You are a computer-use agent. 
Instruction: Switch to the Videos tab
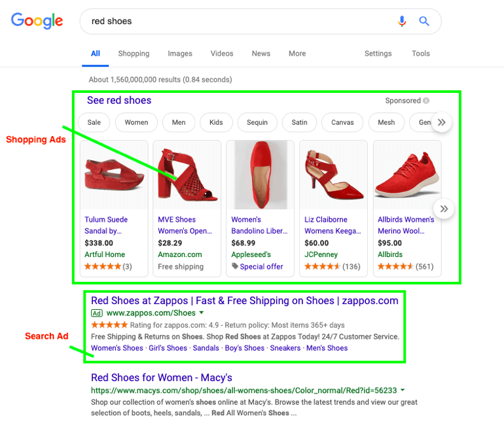(x=222, y=54)
